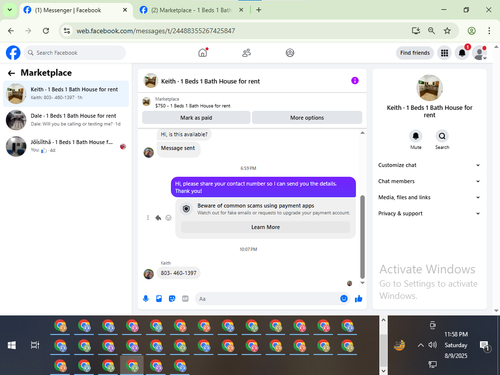The image size is (500, 375).
Task: Open more message actions three-dot icon
Action: tap(148, 218)
